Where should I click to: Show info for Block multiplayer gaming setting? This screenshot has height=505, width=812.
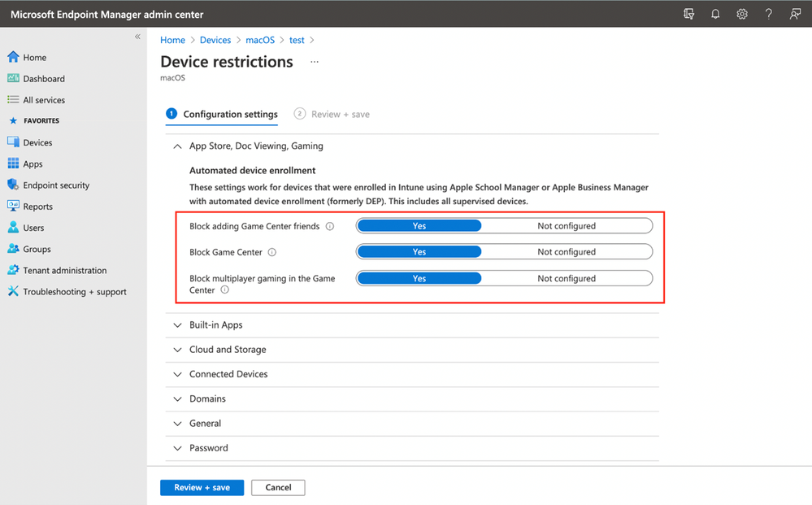(x=225, y=290)
